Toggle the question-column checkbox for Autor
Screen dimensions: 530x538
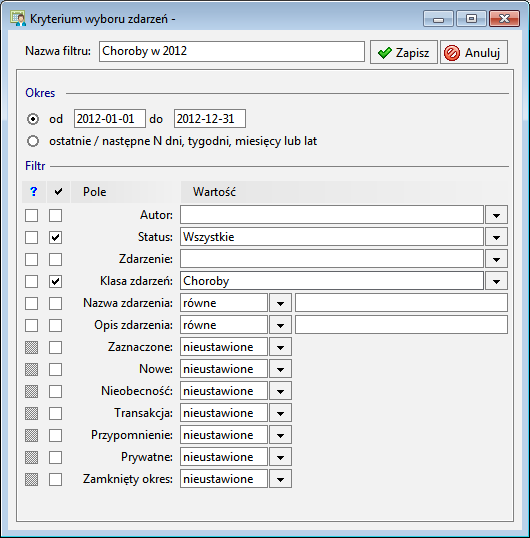pos(32,215)
